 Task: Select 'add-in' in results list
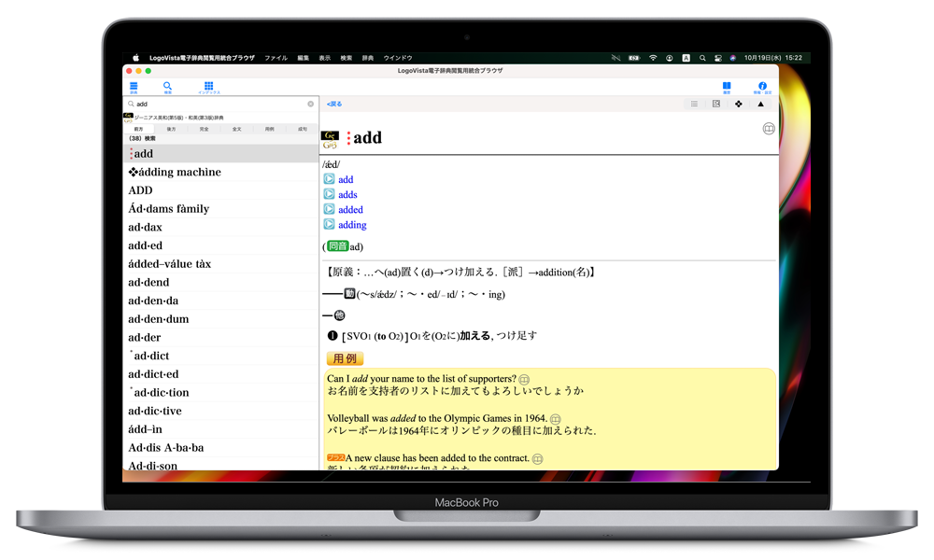[220, 429]
